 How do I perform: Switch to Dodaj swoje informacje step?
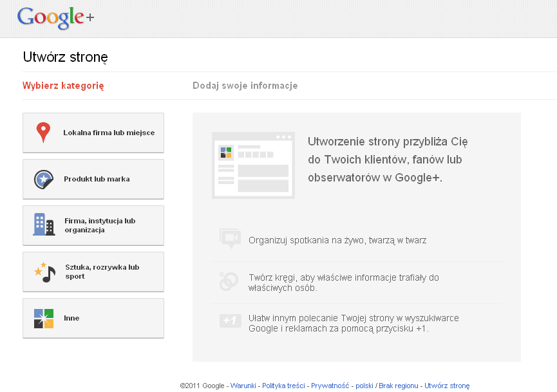pos(245,86)
